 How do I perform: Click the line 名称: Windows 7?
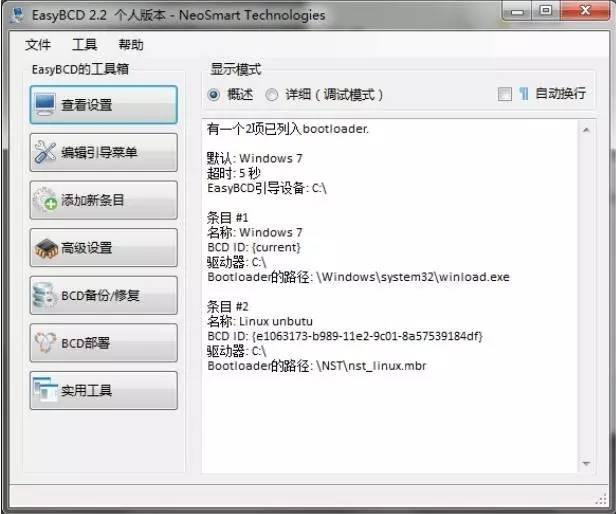255,232
